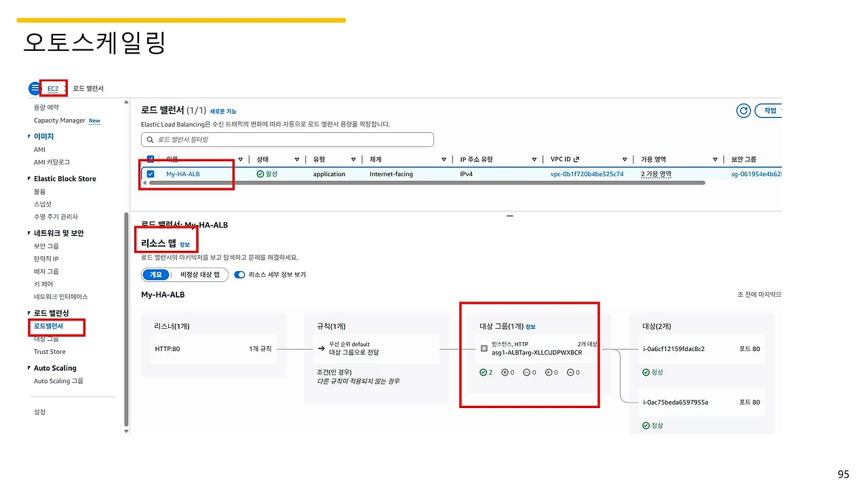Open AMI in the sidebar
The width and height of the screenshot is (868, 488).
[40, 150]
